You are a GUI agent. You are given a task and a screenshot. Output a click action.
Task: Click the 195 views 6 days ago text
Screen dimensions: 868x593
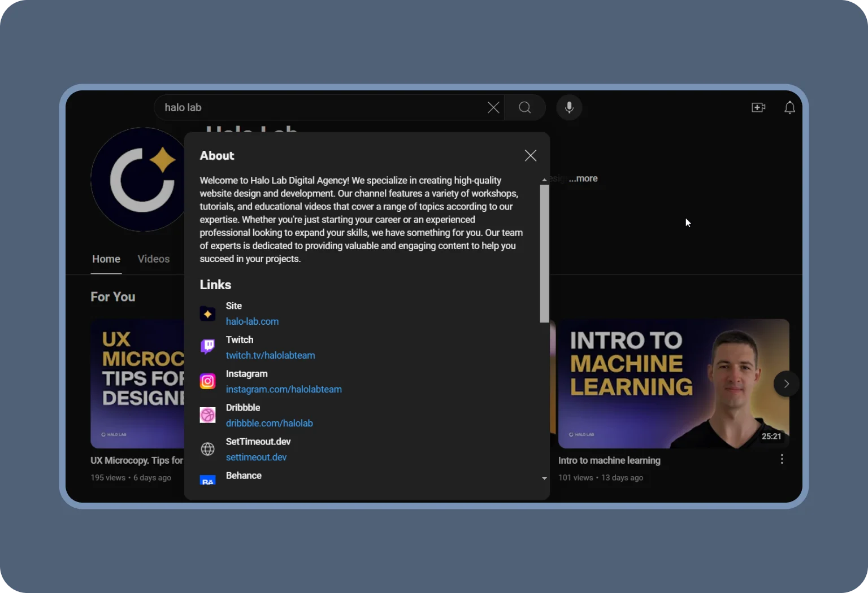131,478
